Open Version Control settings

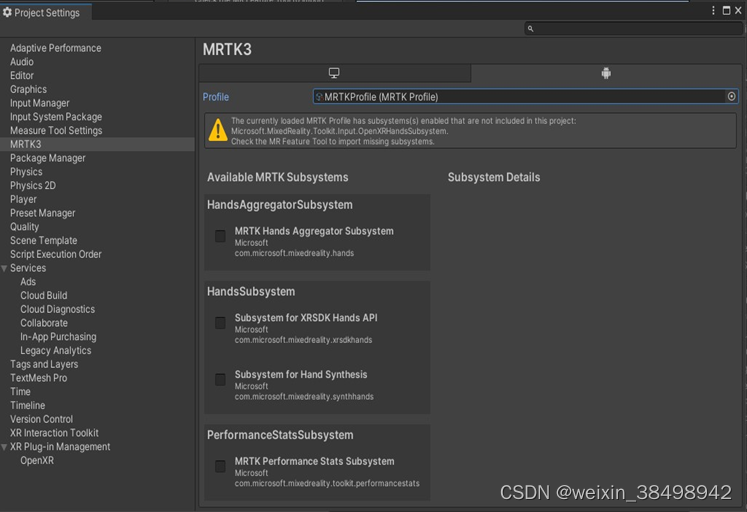coord(41,420)
